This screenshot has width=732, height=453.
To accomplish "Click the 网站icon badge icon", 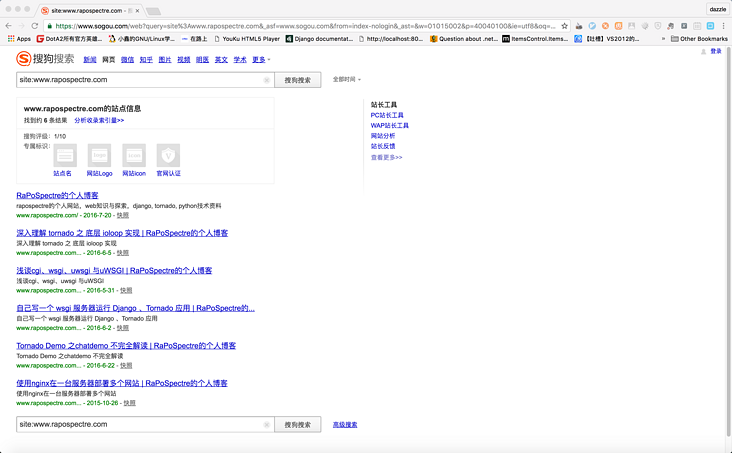I will tap(134, 155).
